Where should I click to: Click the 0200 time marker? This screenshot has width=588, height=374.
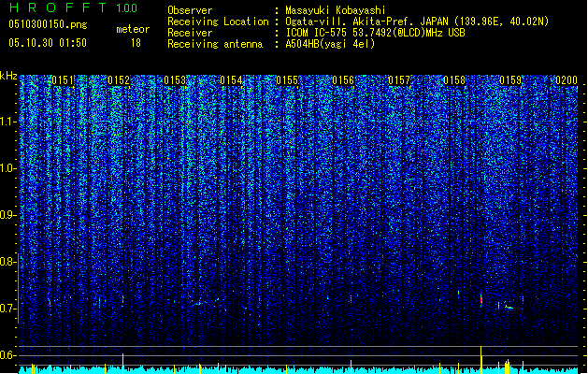(x=566, y=80)
